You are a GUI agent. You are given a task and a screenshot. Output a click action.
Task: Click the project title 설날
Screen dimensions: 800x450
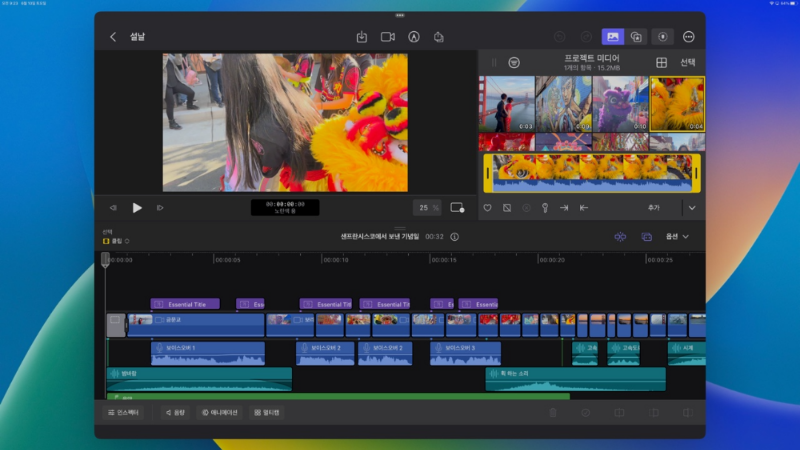point(137,37)
